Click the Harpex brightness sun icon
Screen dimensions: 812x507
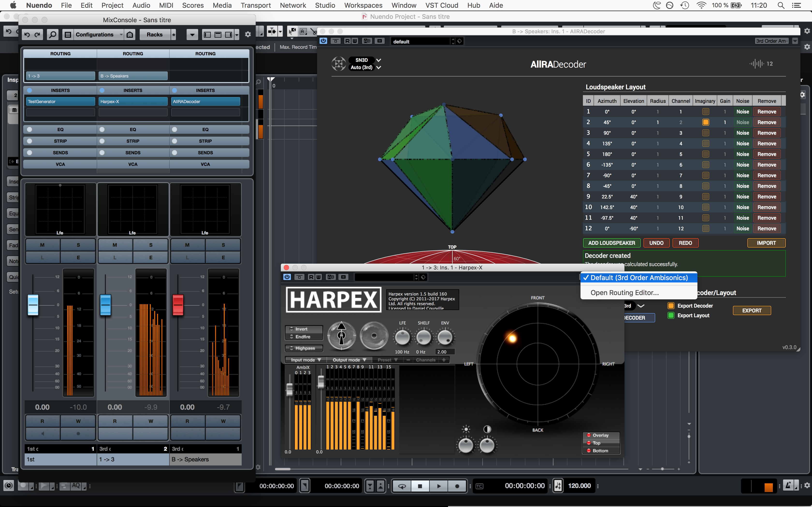point(466,429)
